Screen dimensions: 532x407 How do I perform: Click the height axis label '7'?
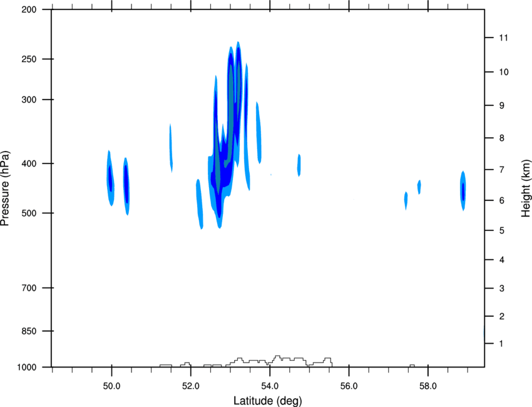pyautogui.click(x=502, y=170)
